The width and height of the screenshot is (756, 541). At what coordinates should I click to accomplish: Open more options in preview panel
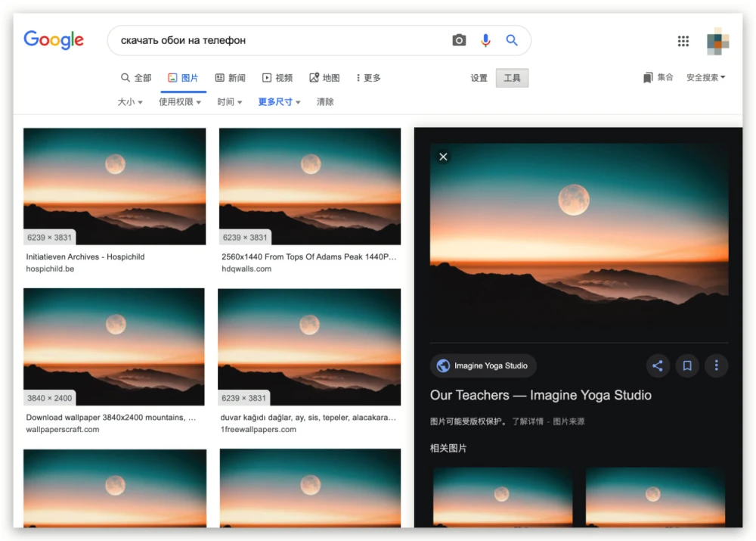coord(717,365)
